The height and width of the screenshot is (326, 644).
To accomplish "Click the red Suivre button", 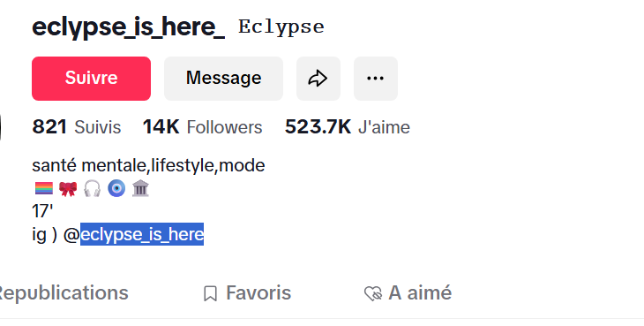I will (x=91, y=79).
